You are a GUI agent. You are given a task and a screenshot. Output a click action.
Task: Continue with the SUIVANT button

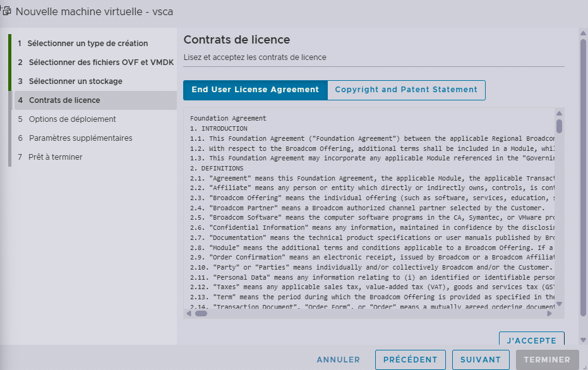481,359
